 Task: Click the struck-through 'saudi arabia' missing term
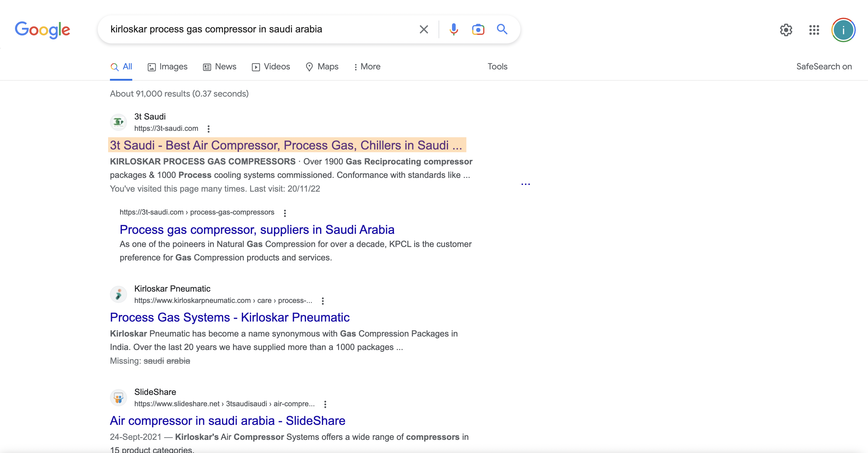pyautogui.click(x=167, y=361)
